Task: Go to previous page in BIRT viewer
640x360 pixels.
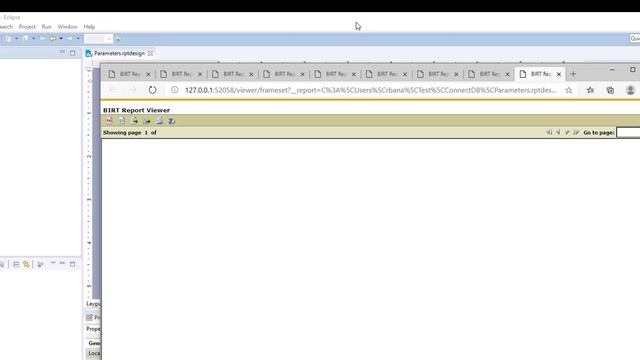Action: pyautogui.click(x=558, y=132)
